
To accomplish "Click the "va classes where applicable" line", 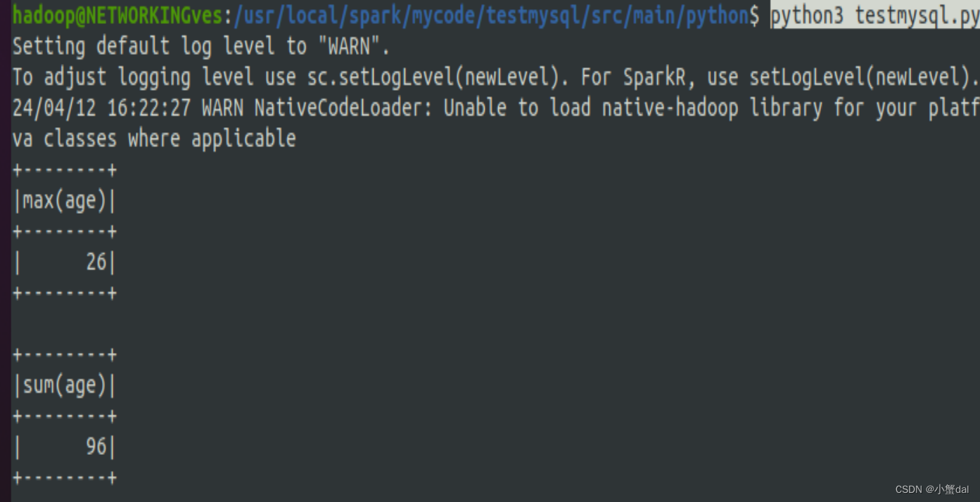I will coord(154,139).
